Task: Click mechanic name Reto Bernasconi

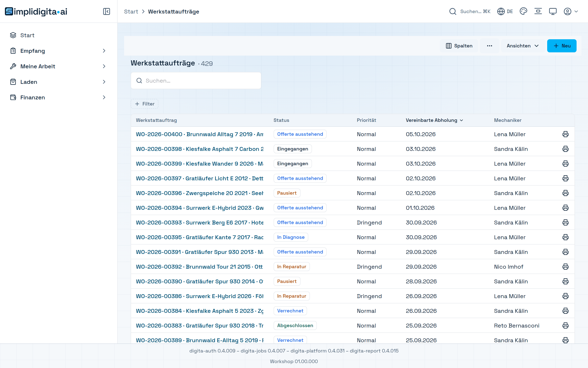Action: [517, 326]
